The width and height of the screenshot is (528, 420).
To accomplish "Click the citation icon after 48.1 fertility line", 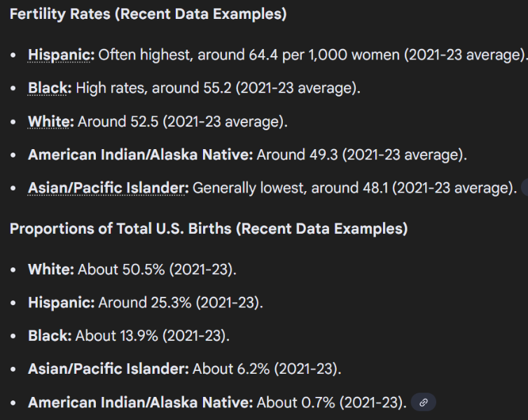I will click(525, 188).
